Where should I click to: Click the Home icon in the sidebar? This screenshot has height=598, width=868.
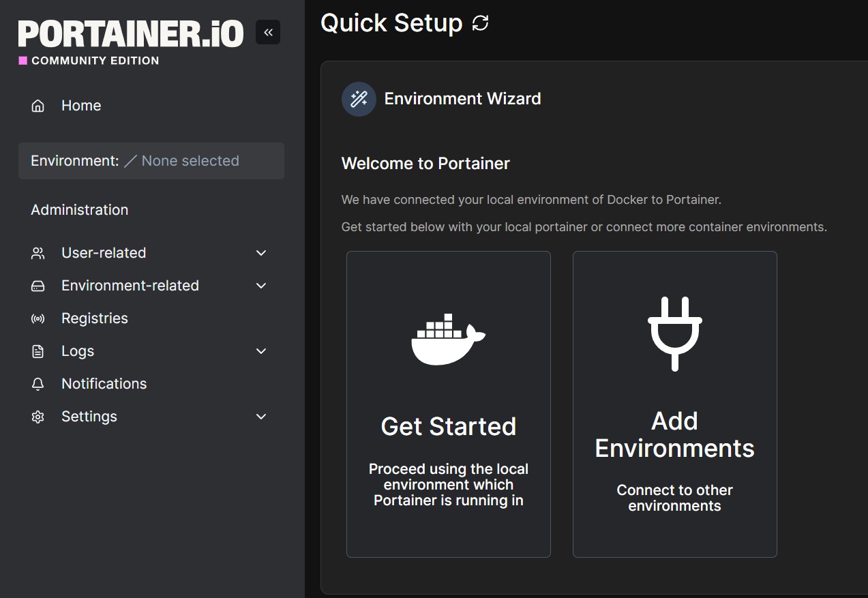point(38,106)
